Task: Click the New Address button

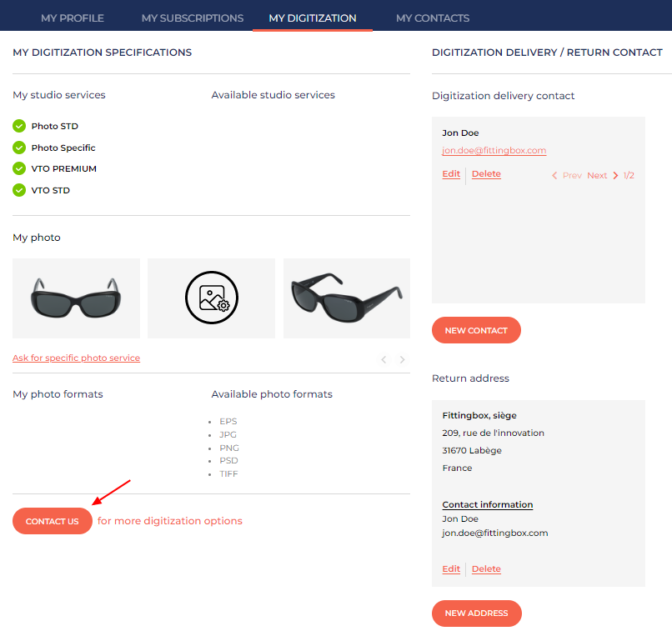Action: (476, 613)
